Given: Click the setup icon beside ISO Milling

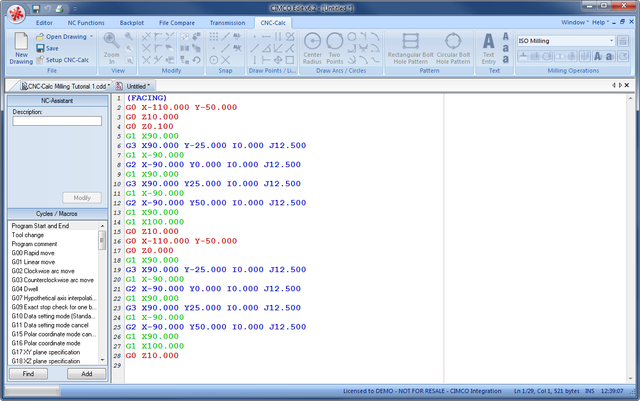Looking at the screenshot, I should (622, 41).
